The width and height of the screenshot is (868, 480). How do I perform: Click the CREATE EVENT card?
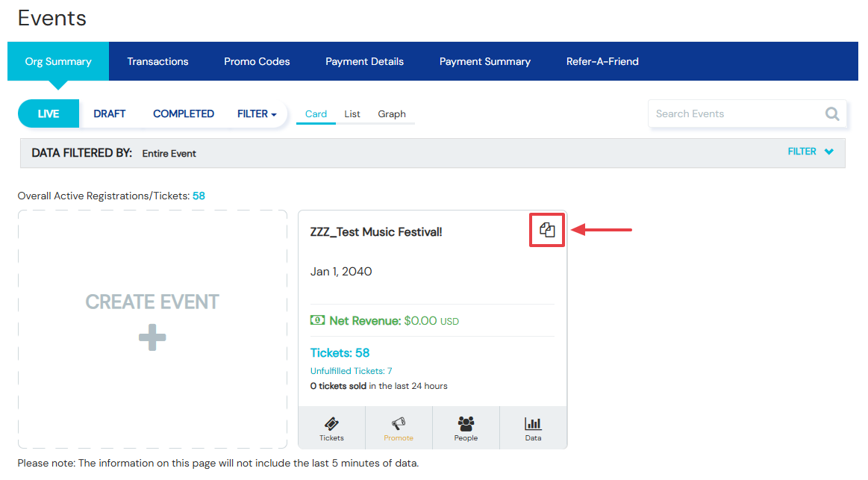tap(152, 329)
